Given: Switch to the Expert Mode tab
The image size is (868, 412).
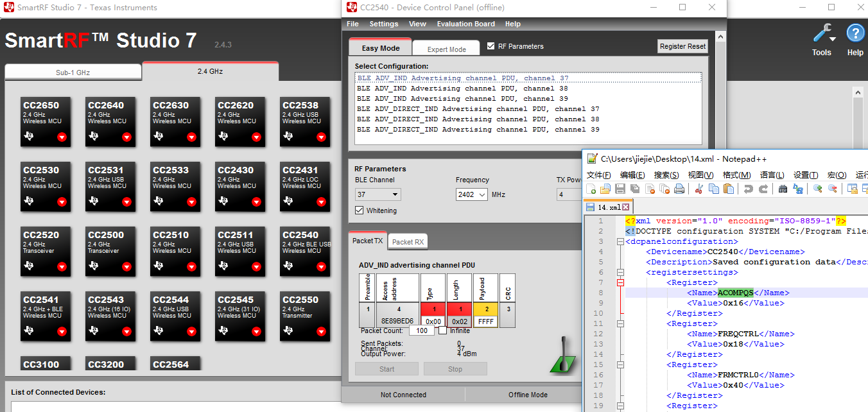Looking at the screenshot, I should (447, 49).
